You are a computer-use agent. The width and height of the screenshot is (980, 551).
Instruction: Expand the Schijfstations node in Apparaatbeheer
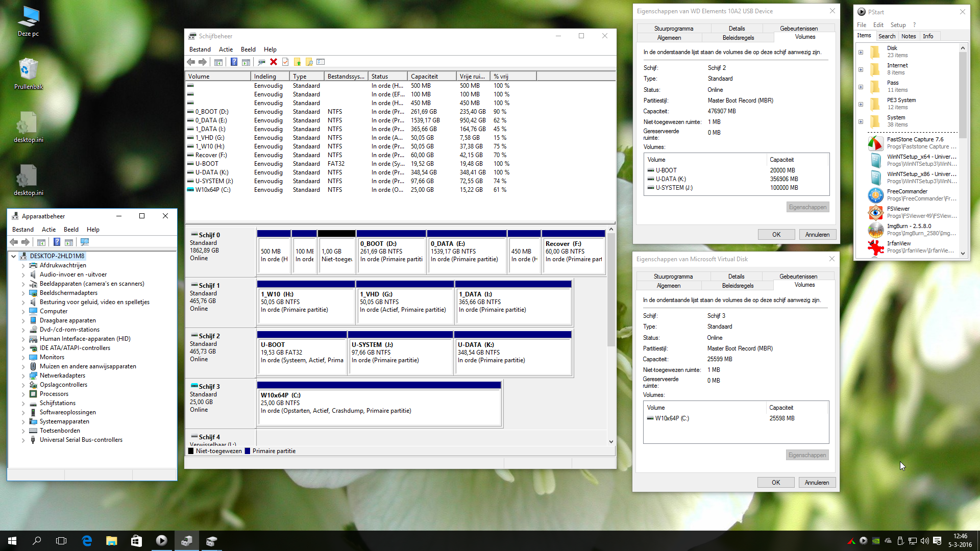click(x=23, y=404)
